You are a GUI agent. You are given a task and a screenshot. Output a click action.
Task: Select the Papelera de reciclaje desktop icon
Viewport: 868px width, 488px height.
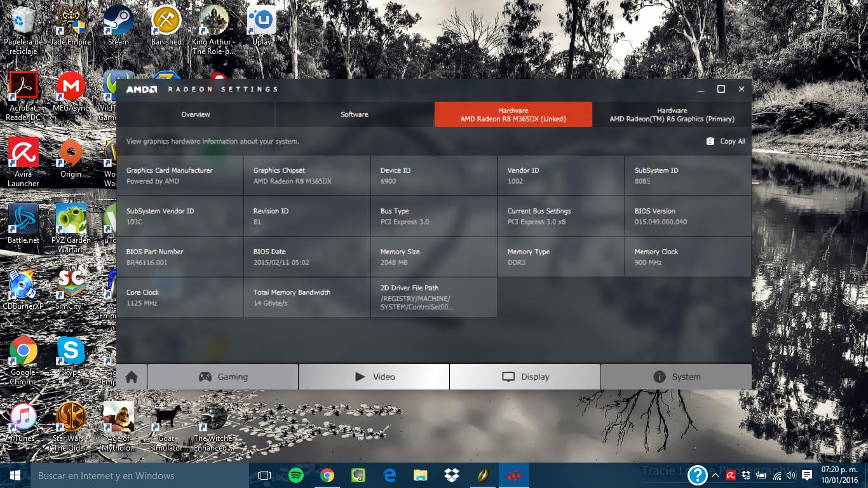[24, 30]
